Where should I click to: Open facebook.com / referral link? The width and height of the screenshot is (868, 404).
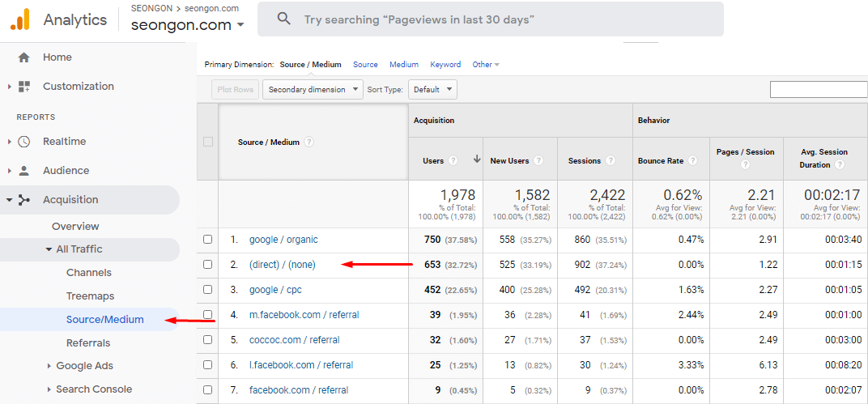point(299,389)
